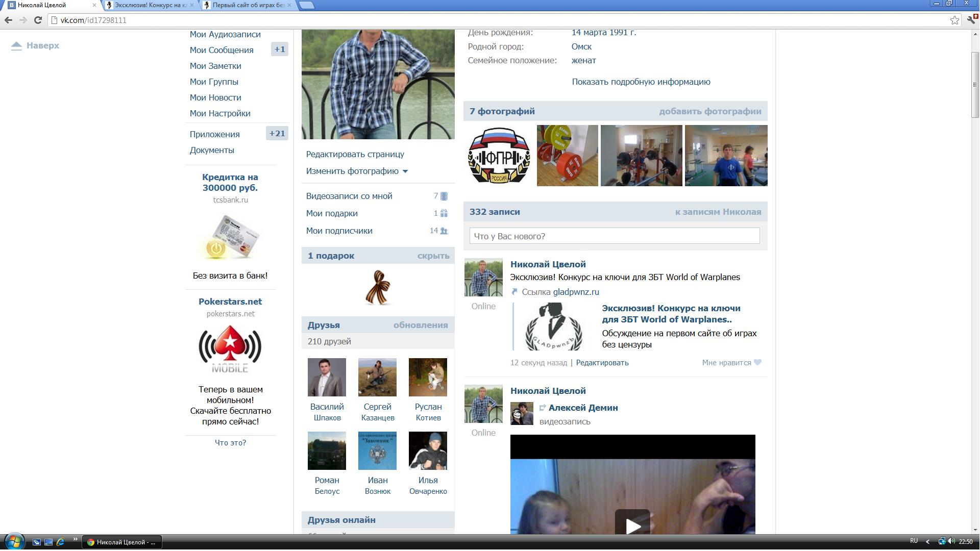Like the post with heart icon
Screen dimensions: 980x551
pyautogui.click(x=757, y=362)
